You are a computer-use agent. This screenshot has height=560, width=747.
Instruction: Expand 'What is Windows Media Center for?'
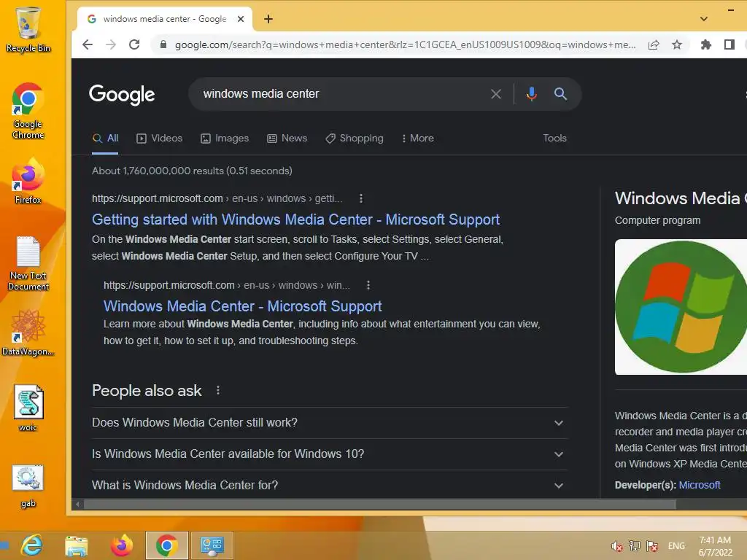click(x=329, y=485)
